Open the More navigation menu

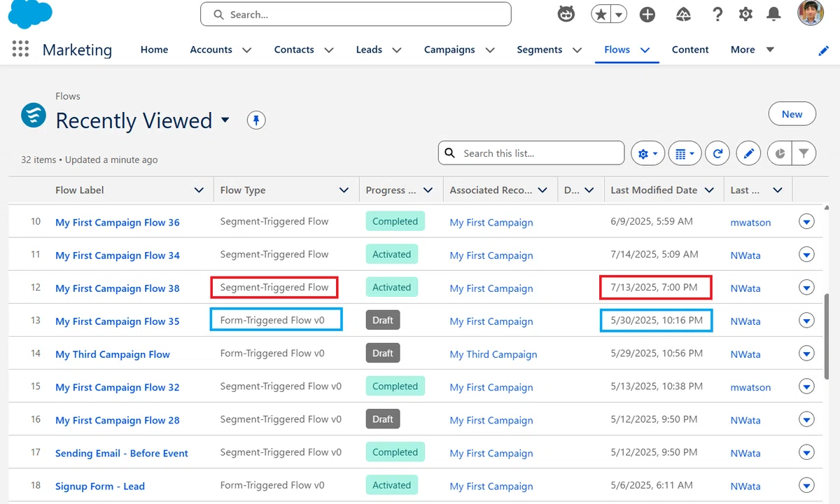pos(752,50)
